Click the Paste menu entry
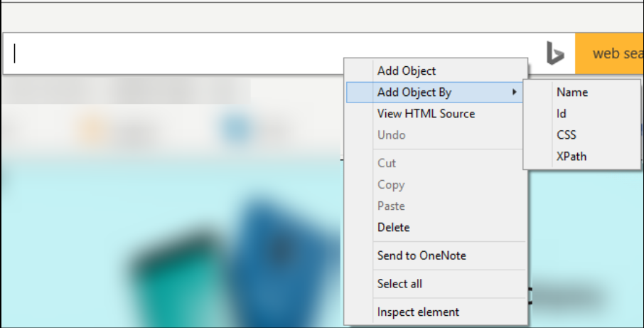644x328 pixels. (391, 206)
